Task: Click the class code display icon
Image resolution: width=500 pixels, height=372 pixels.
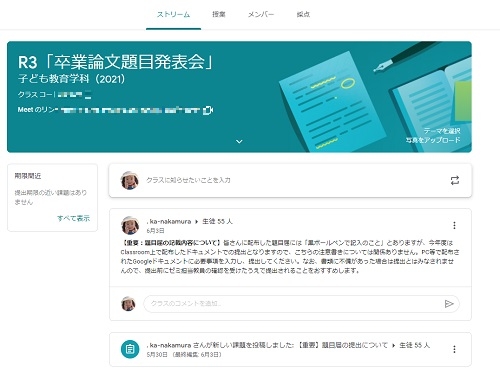Action: pos(88,95)
